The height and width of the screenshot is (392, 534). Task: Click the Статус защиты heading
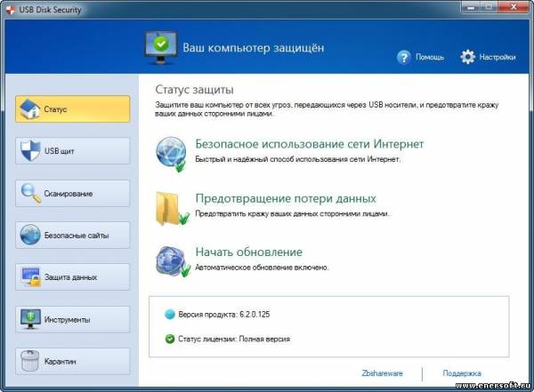[x=194, y=90]
